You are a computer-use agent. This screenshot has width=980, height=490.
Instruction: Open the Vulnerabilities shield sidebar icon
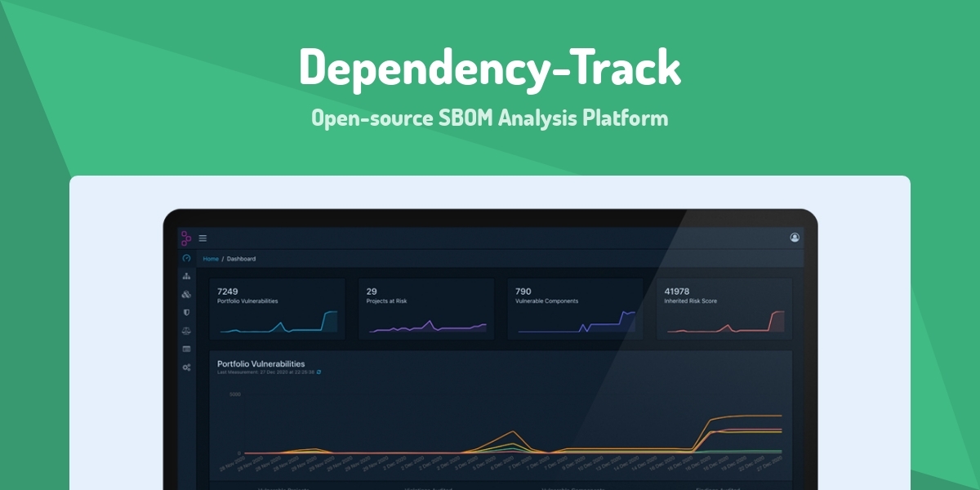point(186,312)
